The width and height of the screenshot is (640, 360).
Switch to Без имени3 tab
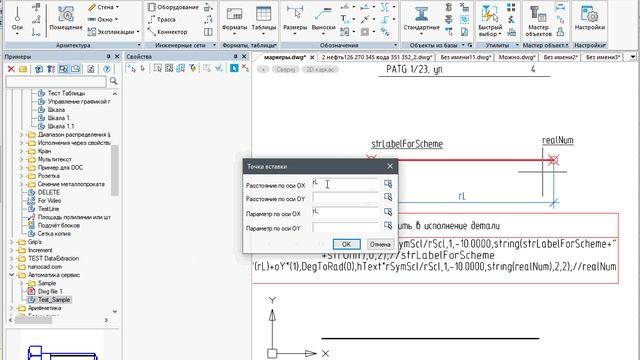603,57
